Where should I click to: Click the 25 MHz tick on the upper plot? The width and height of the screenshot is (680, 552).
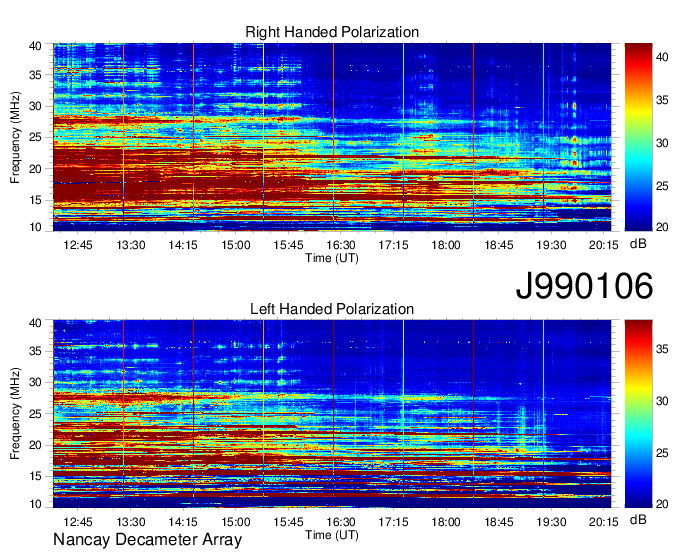pyautogui.click(x=35, y=137)
